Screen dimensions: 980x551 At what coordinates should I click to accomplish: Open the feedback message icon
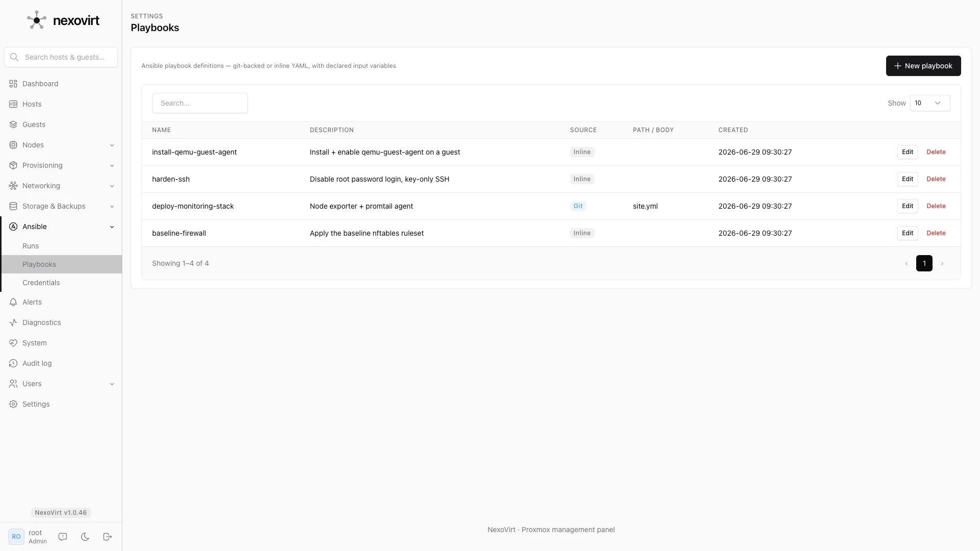click(63, 537)
